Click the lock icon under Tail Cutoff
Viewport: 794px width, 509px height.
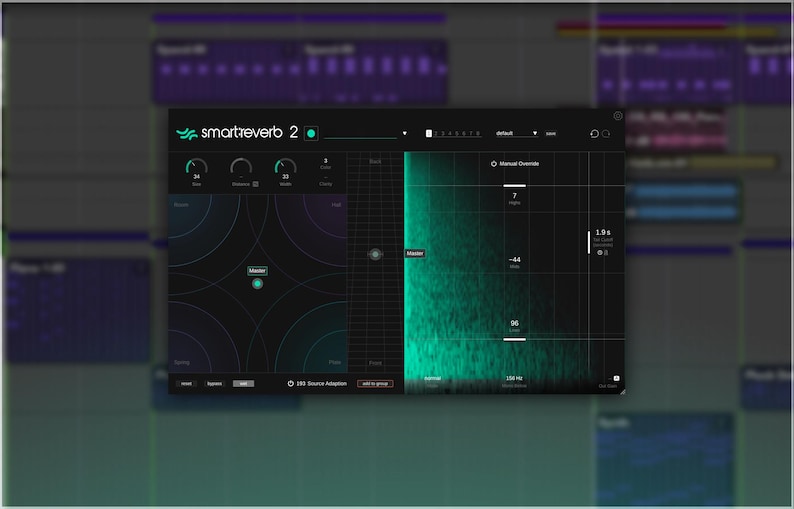606,252
